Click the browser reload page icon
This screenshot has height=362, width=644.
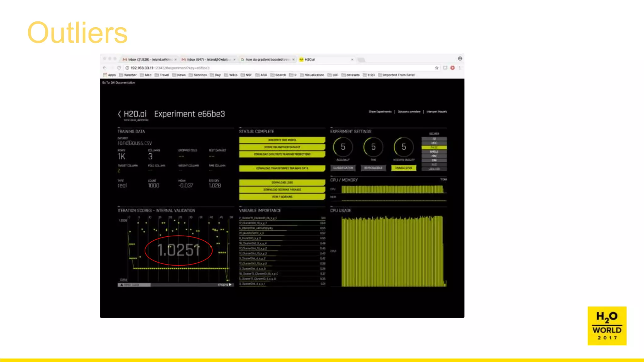[x=119, y=68]
